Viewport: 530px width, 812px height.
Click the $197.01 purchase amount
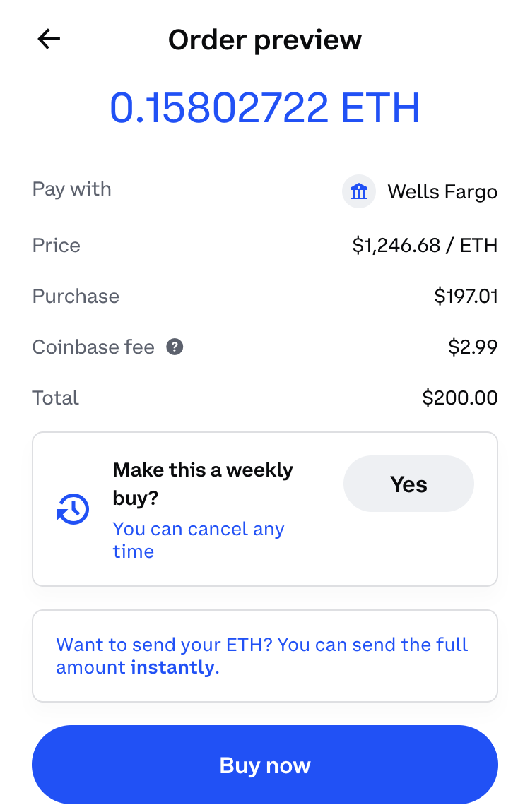pyautogui.click(x=466, y=297)
